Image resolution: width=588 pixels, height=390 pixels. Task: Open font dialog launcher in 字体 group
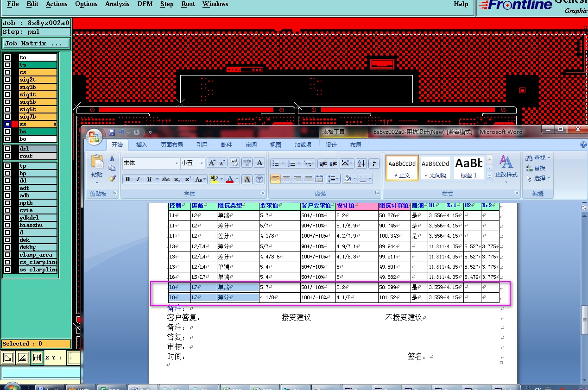263,193
